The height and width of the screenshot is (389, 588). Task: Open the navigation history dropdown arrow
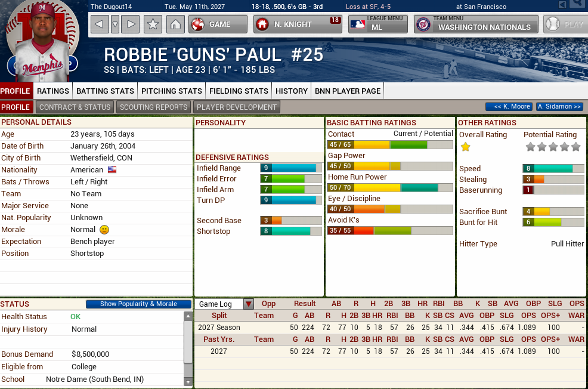115,24
